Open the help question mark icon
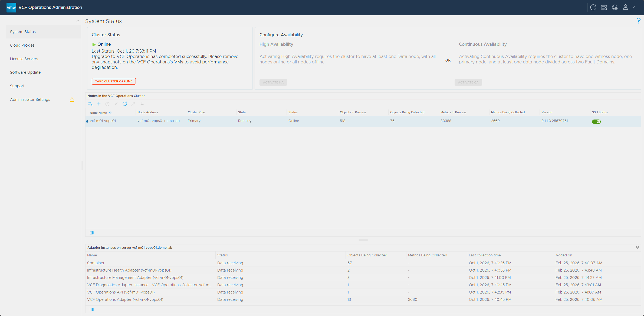 (638, 21)
